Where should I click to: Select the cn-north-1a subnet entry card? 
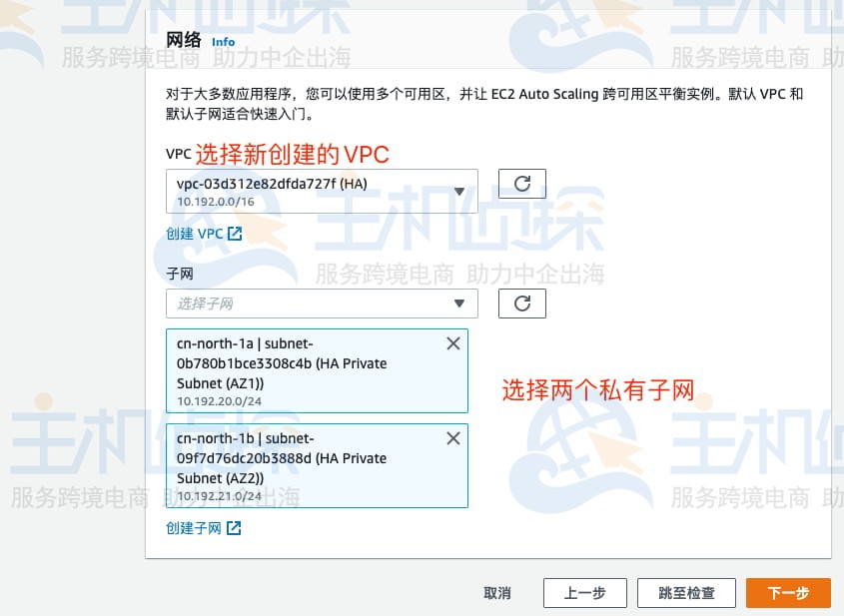click(300, 369)
